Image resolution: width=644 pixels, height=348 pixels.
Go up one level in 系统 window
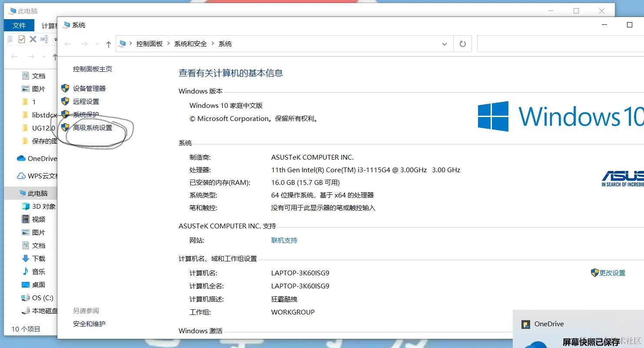pos(109,44)
